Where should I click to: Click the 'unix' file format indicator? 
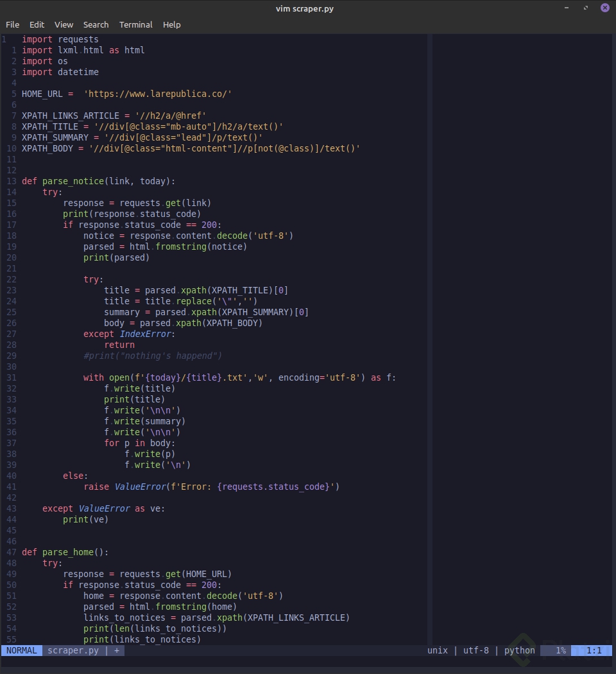point(438,650)
